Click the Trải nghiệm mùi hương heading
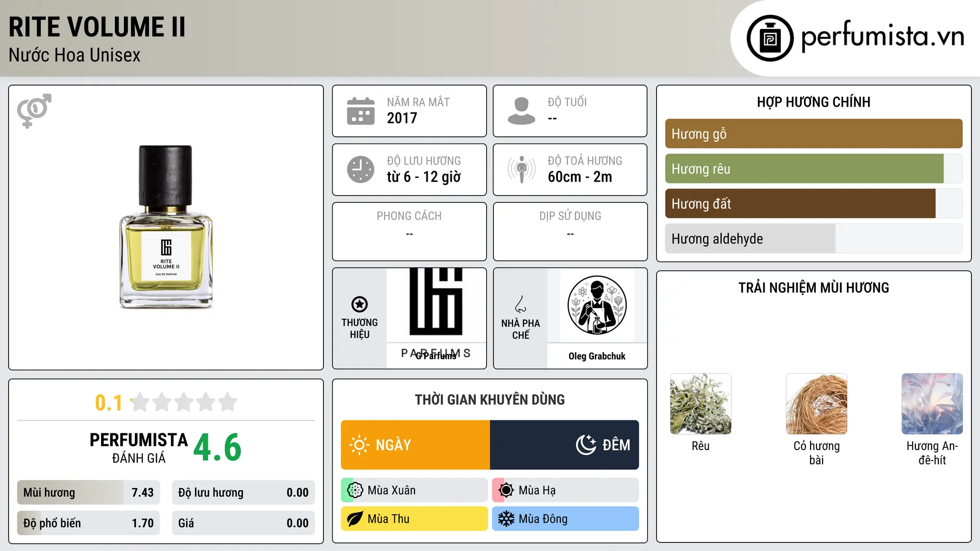Viewport: 980px width, 551px height. coord(813,288)
